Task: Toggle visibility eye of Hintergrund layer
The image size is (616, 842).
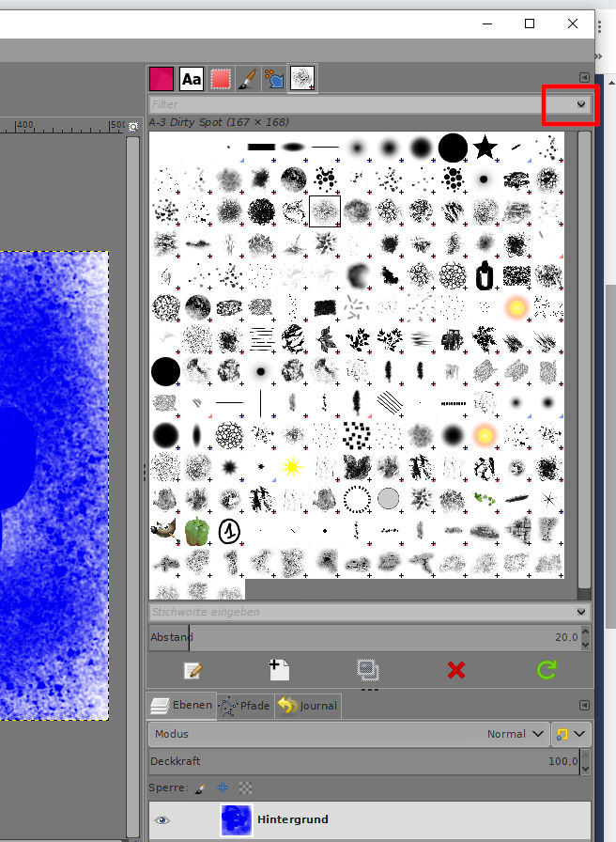Action: pos(162,820)
